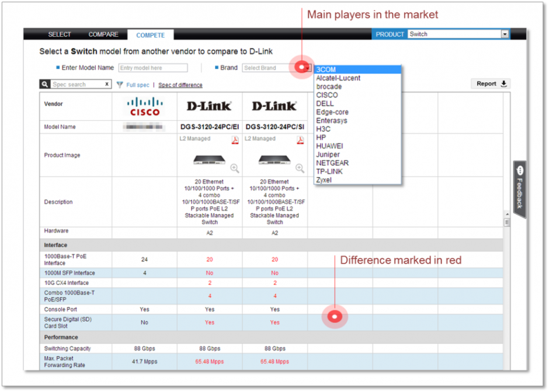Click the Full spec link

(138, 85)
